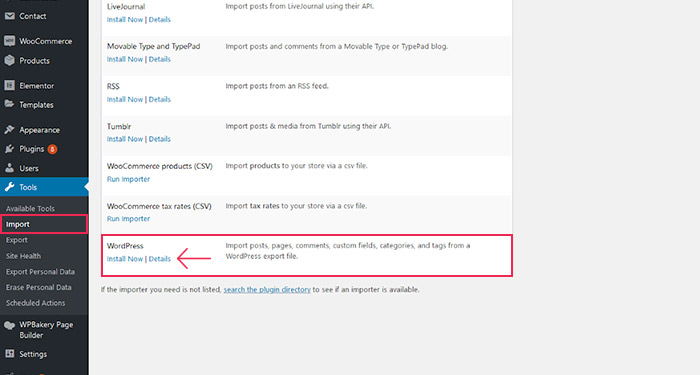Click WooCommerce products (CSV) title
This screenshot has height=375, width=700.
tap(160, 166)
